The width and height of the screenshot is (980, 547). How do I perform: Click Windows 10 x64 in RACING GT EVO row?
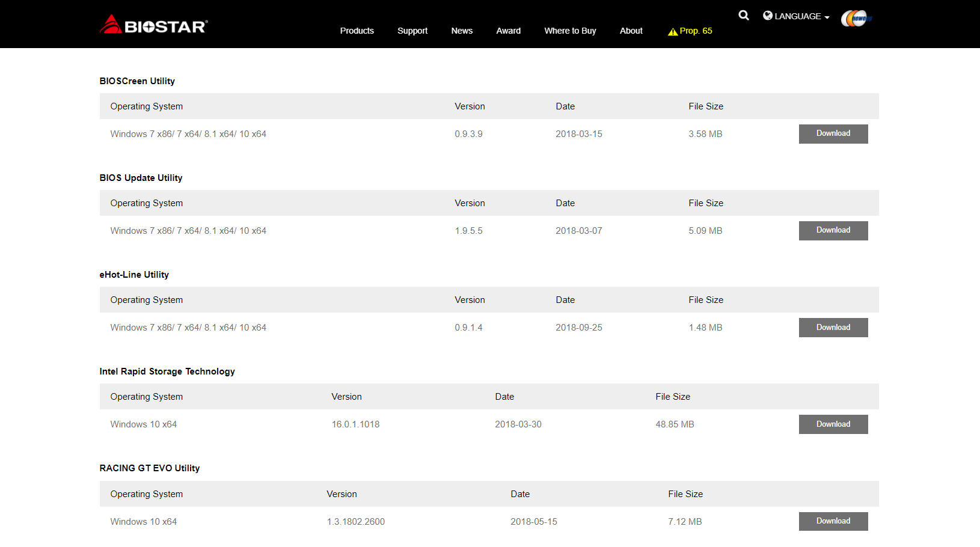click(x=144, y=522)
